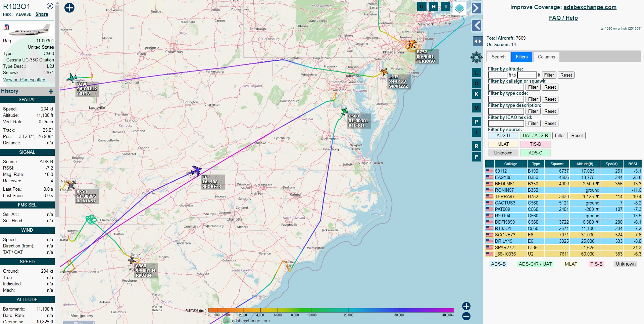Select MLAT source filter option
Viewport: 644px width, 324px height.
pos(503,144)
